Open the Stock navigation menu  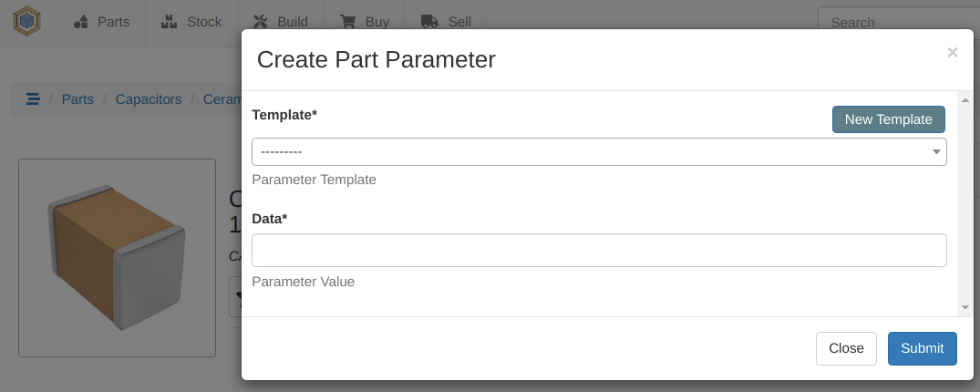(191, 22)
